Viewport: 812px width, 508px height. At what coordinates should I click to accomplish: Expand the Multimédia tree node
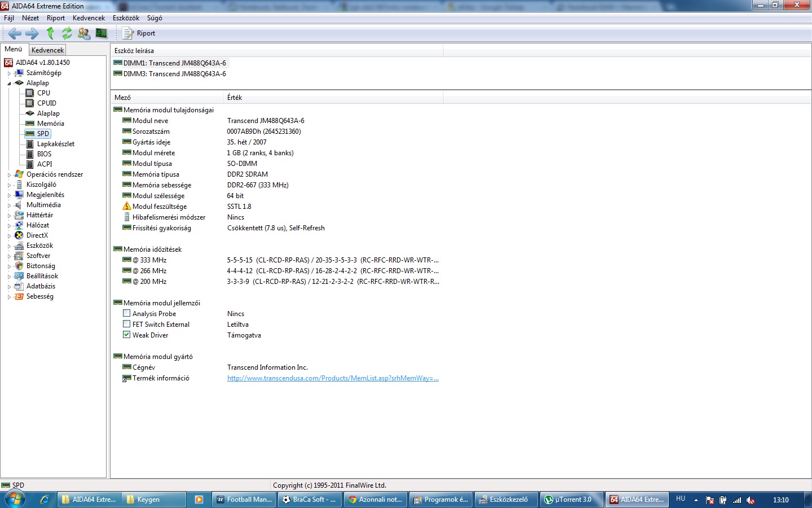click(9, 205)
